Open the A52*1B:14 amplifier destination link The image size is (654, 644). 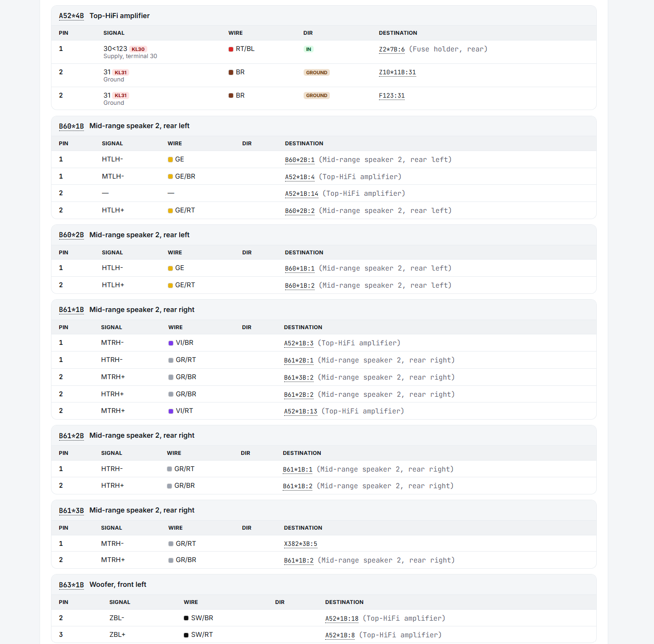click(301, 194)
